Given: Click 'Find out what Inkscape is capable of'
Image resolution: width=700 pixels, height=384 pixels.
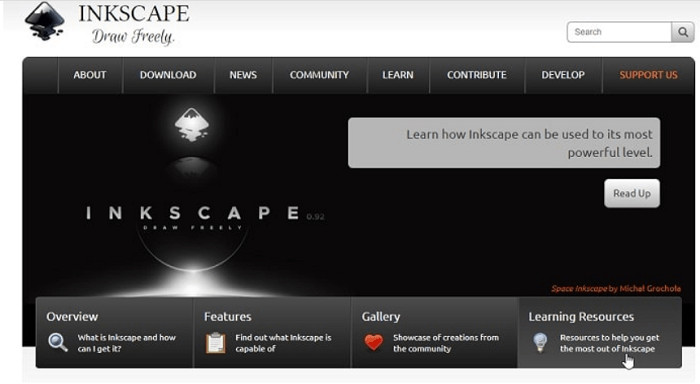Looking at the screenshot, I should coord(283,343).
